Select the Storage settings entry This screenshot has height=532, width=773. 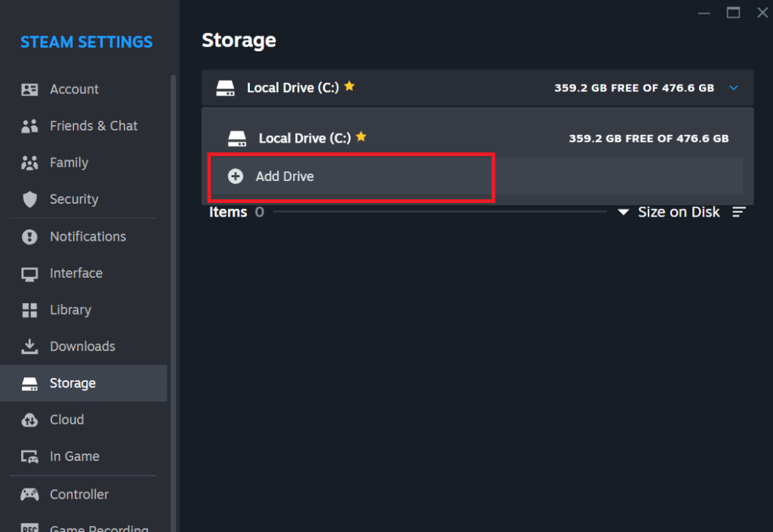tap(84, 383)
